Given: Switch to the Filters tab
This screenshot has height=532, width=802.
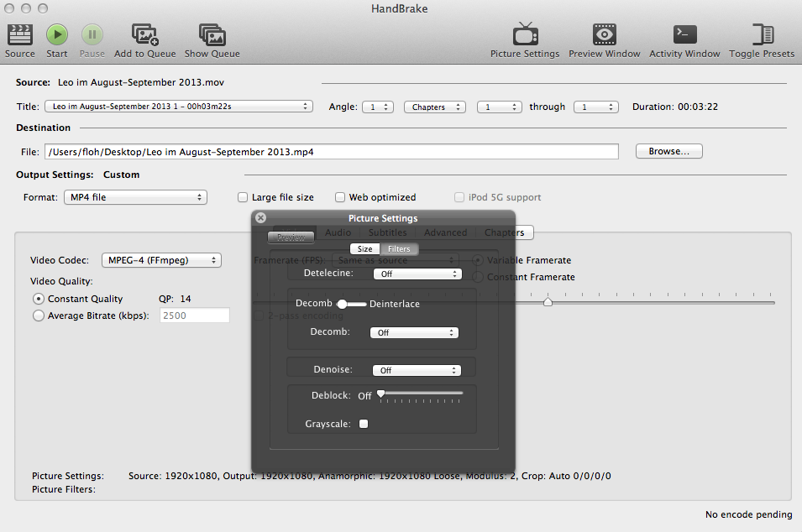Looking at the screenshot, I should point(399,249).
